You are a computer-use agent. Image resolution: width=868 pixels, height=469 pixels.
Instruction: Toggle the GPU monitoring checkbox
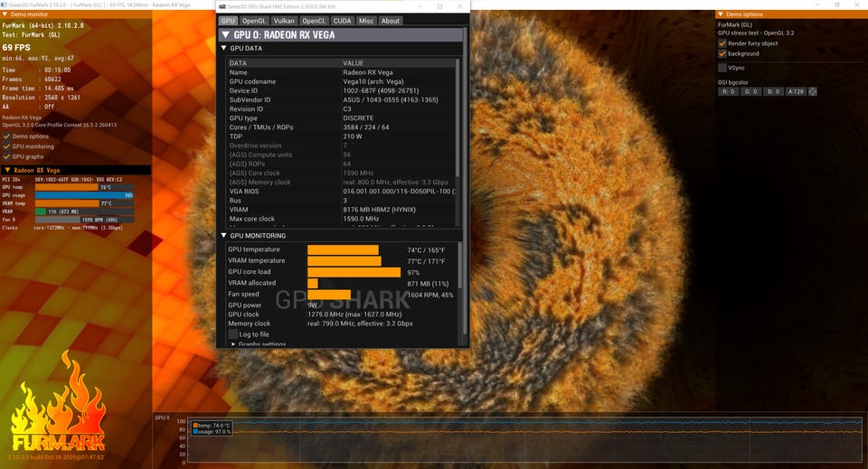(6, 146)
